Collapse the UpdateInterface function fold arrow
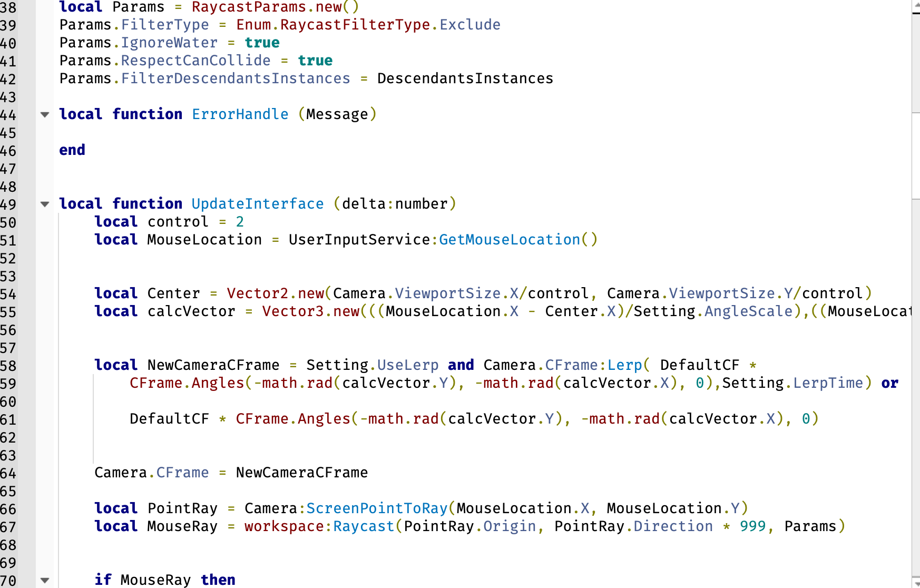The height and width of the screenshot is (588, 920). pos(45,204)
